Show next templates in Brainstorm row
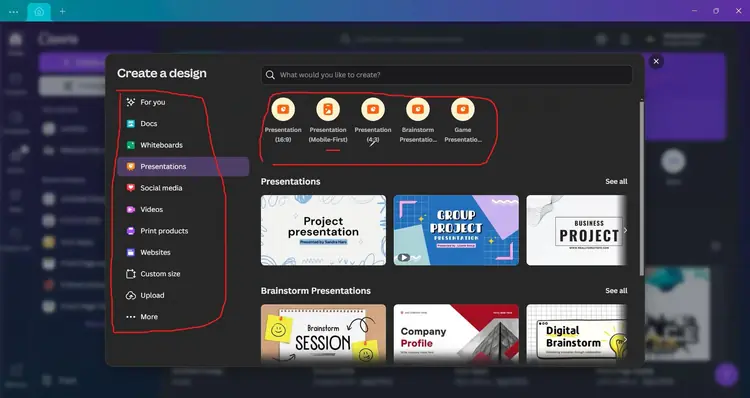Viewport: 750px width, 398px height. click(625, 339)
